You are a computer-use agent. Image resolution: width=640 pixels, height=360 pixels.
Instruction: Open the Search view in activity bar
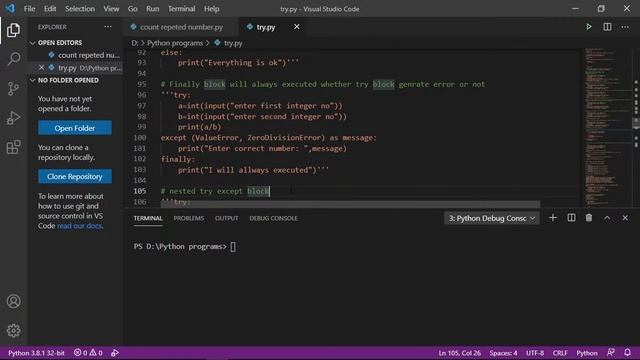(13, 59)
